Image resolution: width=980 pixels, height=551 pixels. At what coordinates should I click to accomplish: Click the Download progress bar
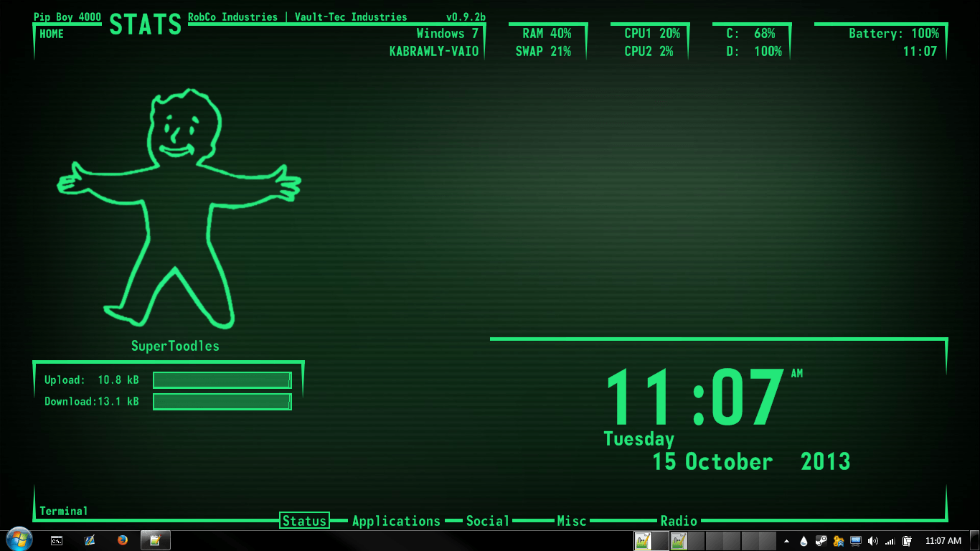[222, 402]
